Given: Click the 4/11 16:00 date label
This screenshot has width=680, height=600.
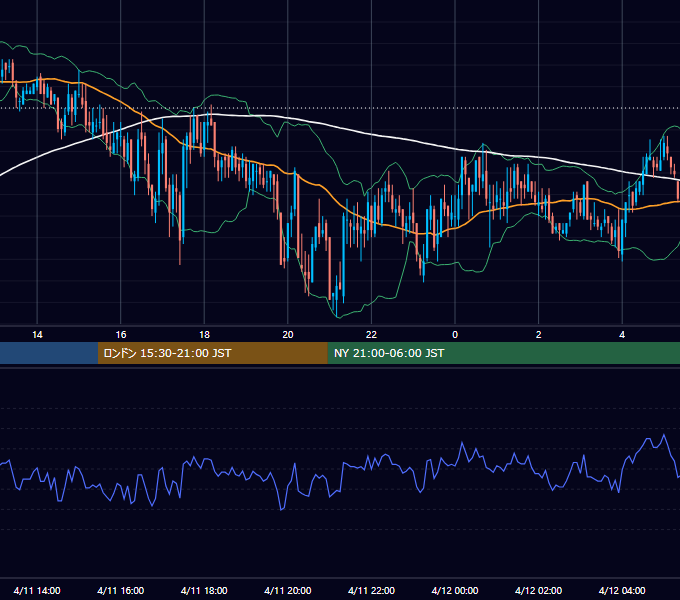Looking at the screenshot, I should click(121, 590).
